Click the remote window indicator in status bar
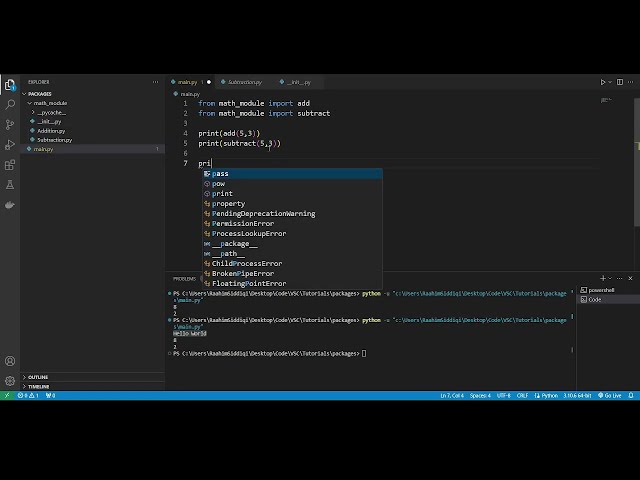Image resolution: width=640 pixels, height=480 pixels. click(x=7, y=396)
